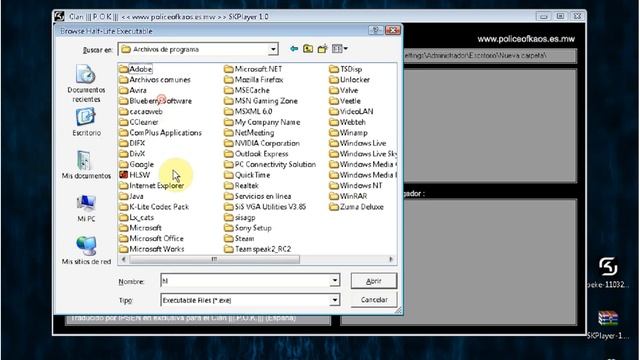Click 'Internet Explorer' folder name
Screen dimensions: 640x360
click(157, 185)
